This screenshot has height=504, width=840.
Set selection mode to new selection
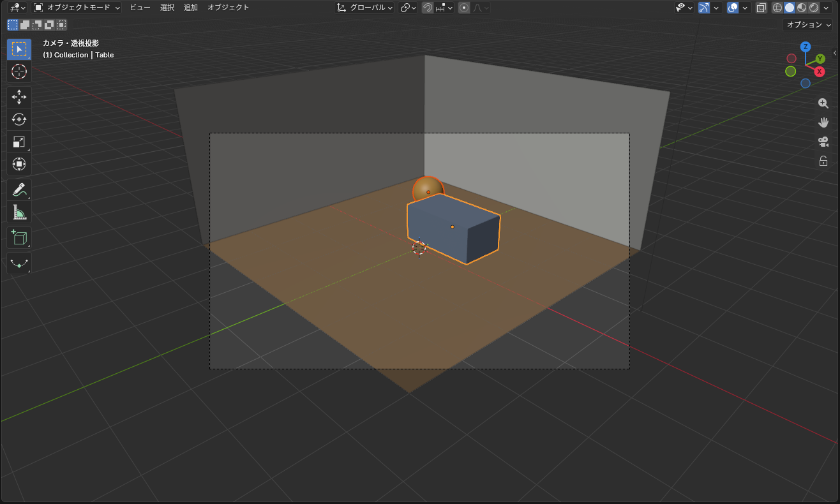pyautogui.click(x=13, y=25)
